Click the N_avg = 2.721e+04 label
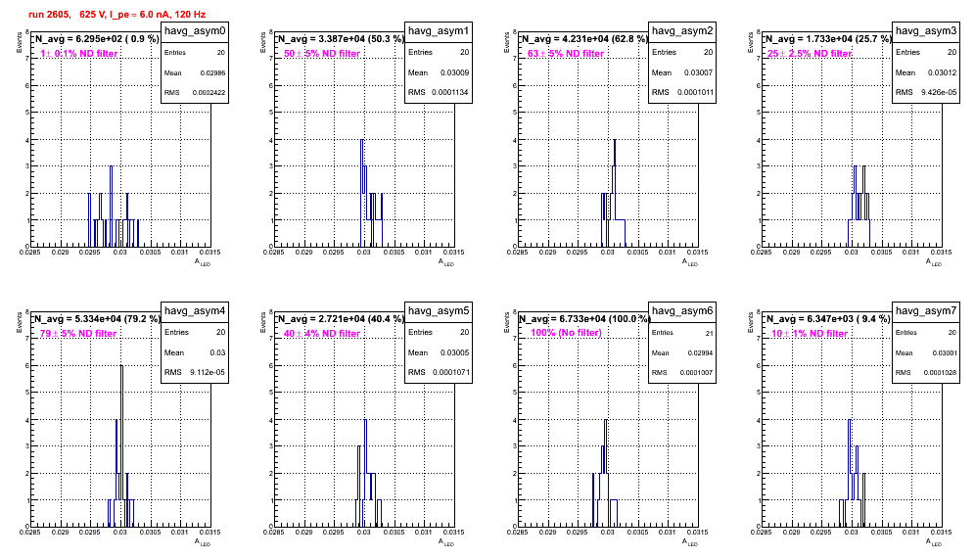975x560 pixels. click(x=341, y=319)
